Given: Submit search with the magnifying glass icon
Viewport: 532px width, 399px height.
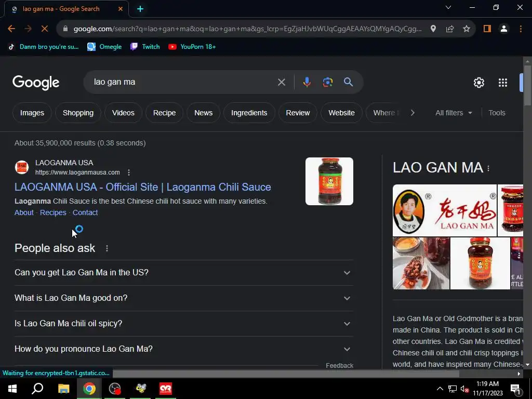Looking at the screenshot, I should click(348, 82).
